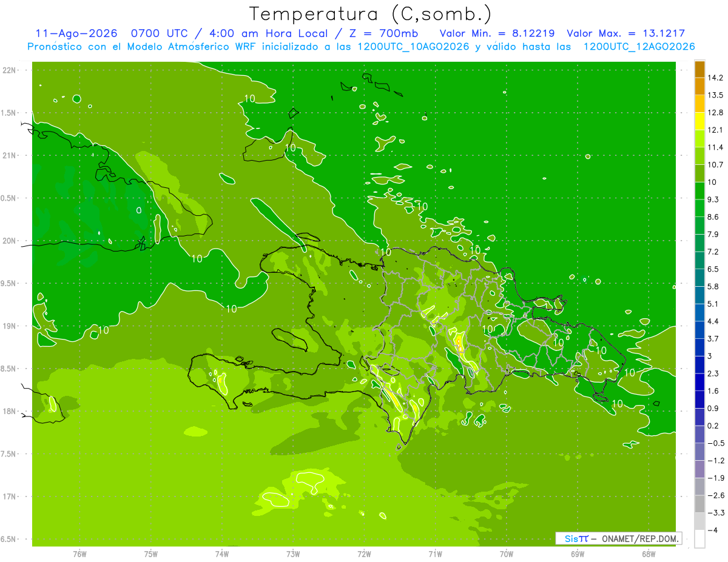Click the 21N latitude axis label

point(10,155)
